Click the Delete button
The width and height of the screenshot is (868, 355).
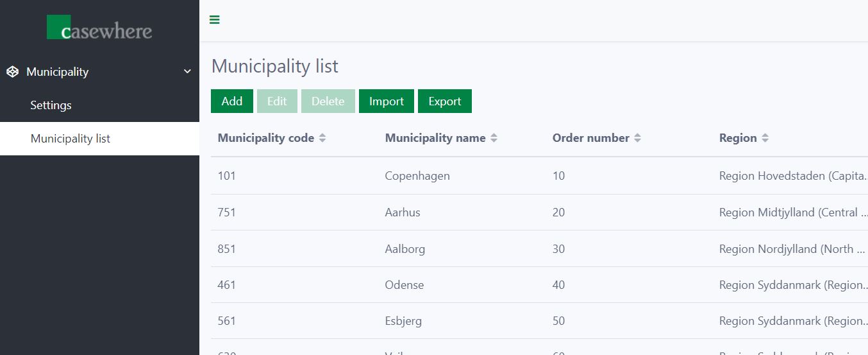pyautogui.click(x=328, y=101)
